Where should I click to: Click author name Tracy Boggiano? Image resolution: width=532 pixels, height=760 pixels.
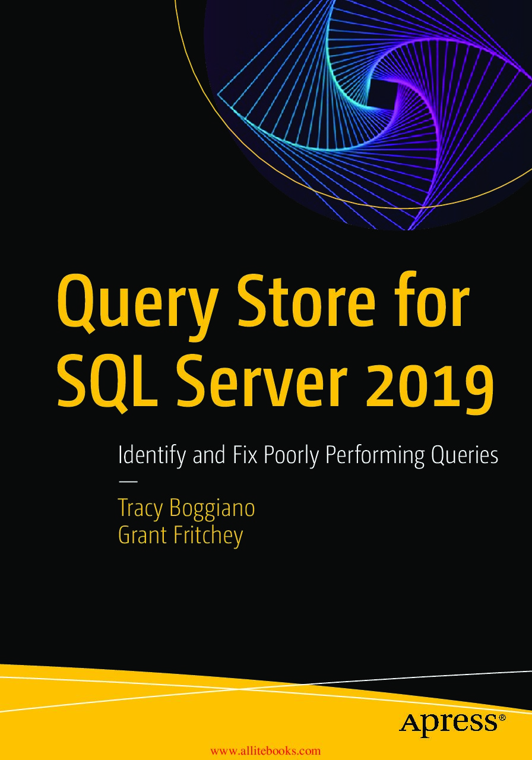(186, 509)
